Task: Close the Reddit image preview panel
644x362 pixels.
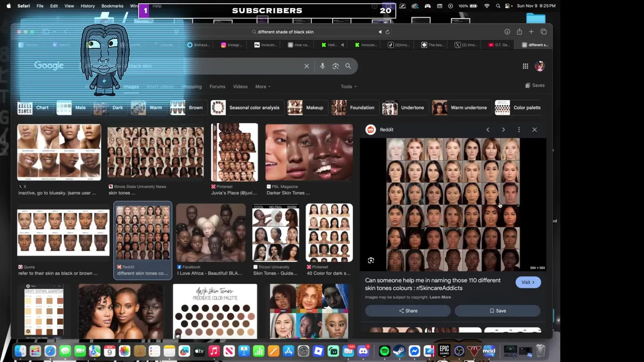Action: point(534,130)
